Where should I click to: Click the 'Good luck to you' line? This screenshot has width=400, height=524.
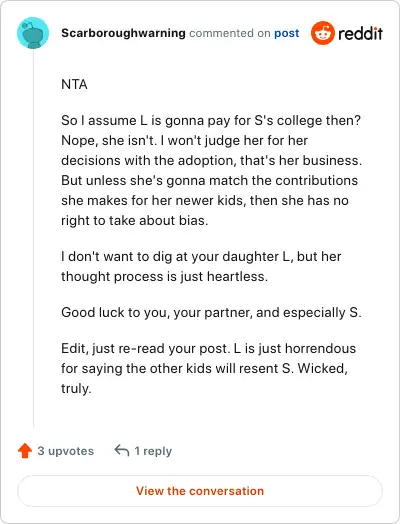tap(211, 312)
